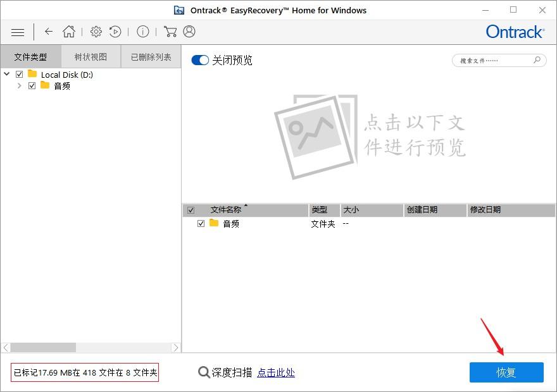Go back with the arrow icon
Image resolution: width=557 pixels, height=392 pixels.
[x=49, y=32]
